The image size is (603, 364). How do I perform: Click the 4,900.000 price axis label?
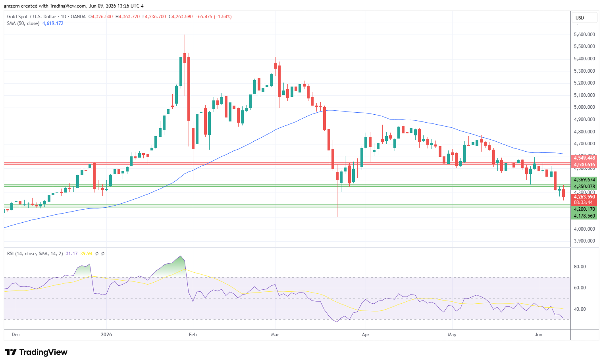pos(584,119)
